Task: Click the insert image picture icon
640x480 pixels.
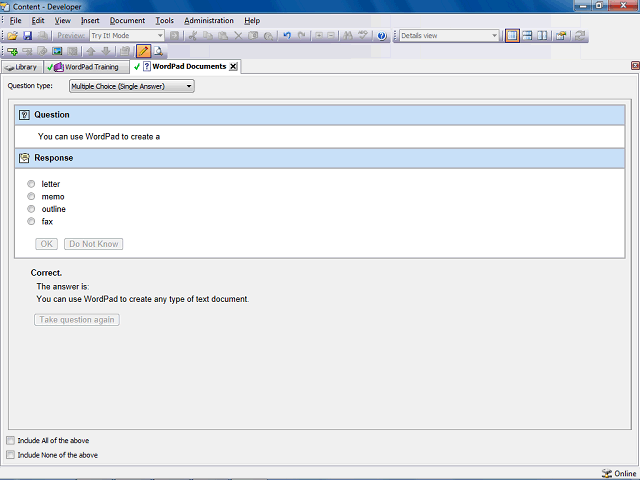Action: [x=58, y=51]
